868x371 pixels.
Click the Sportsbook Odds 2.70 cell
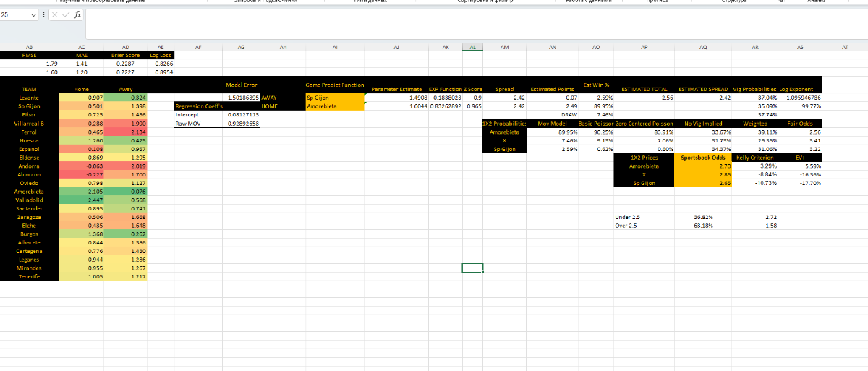click(x=703, y=166)
